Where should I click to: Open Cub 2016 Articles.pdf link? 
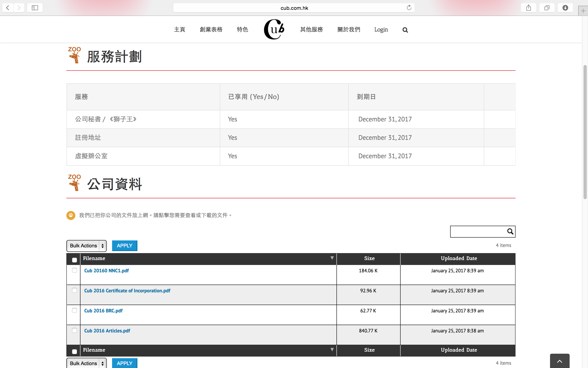(107, 331)
